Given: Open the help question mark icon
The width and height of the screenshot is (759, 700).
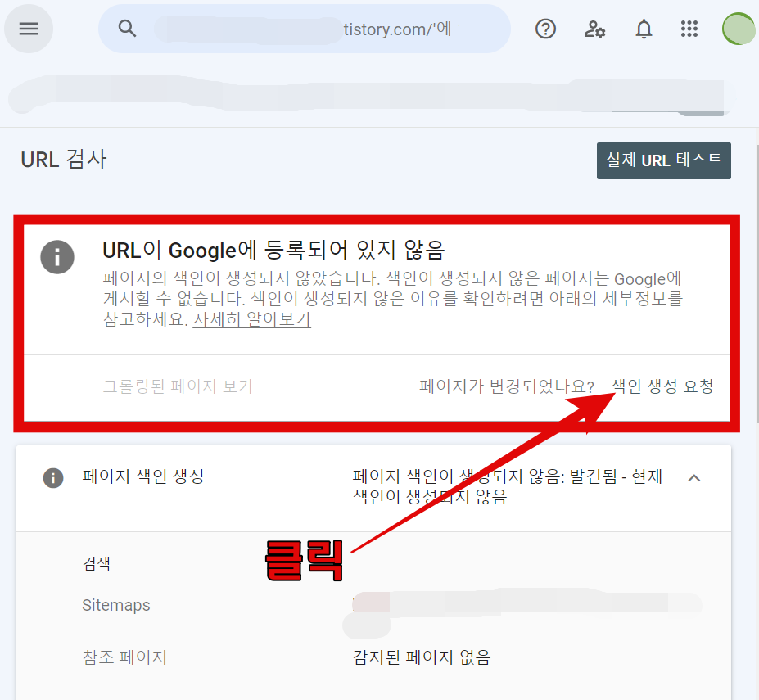Looking at the screenshot, I should [x=545, y=29].
